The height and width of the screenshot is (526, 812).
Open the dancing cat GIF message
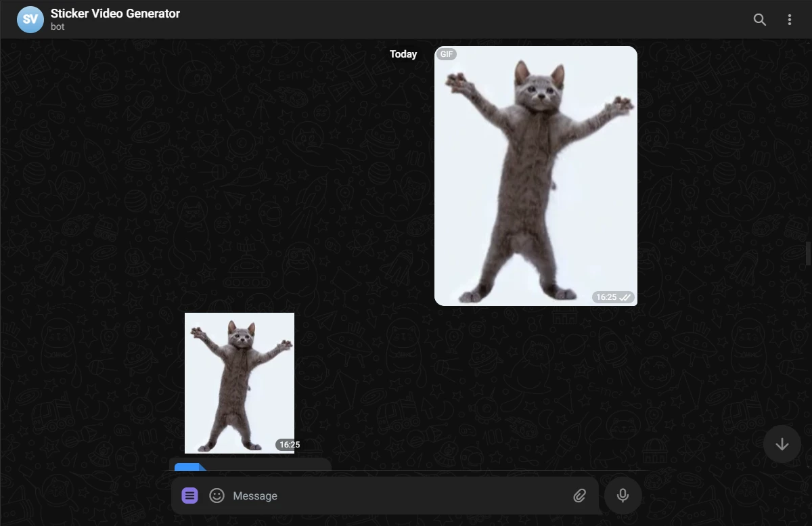(x=536, y=175)
